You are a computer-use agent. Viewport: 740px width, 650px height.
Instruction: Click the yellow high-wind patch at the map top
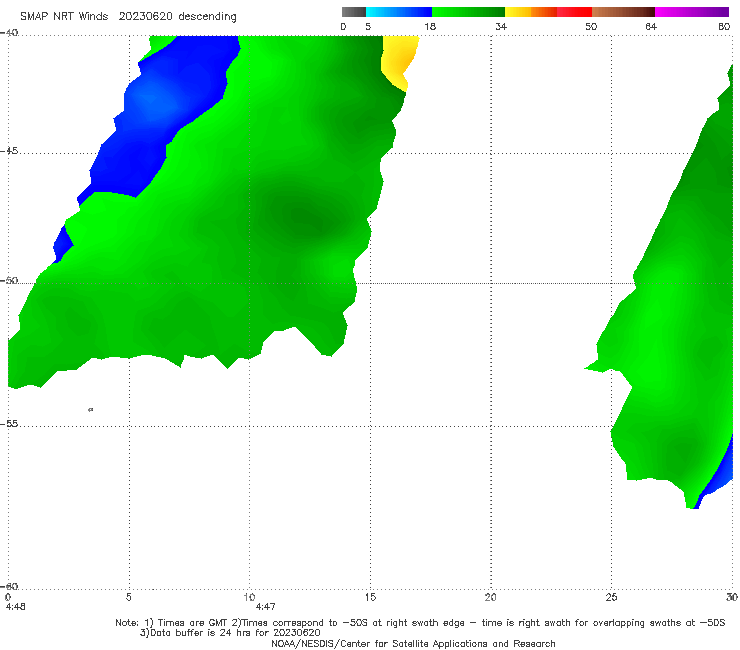point(399,60)
